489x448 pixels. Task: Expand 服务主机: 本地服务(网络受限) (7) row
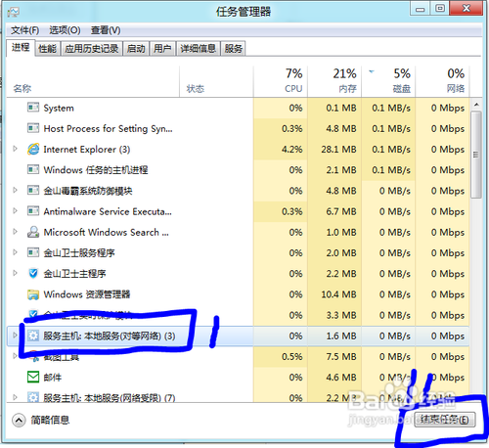click(x=15, y=397)
